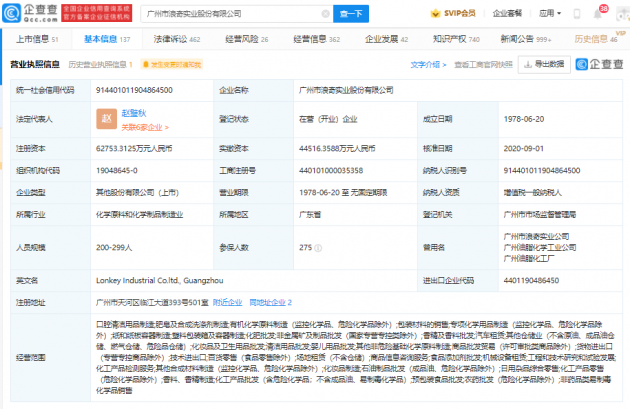Select company name cell 广州市浪奇实业股份有限公司
The width and height of the screenshot is (630, 409).
(346, 90)
